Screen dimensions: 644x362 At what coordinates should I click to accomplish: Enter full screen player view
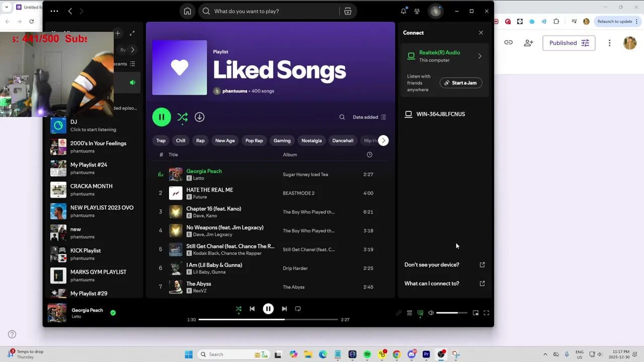tap(487, 313)
